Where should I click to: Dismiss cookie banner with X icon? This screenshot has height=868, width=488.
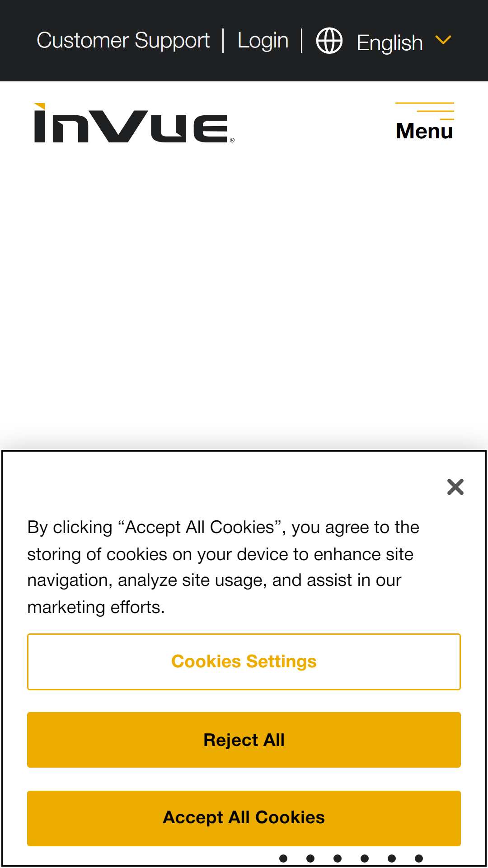[x=455, y=487]
